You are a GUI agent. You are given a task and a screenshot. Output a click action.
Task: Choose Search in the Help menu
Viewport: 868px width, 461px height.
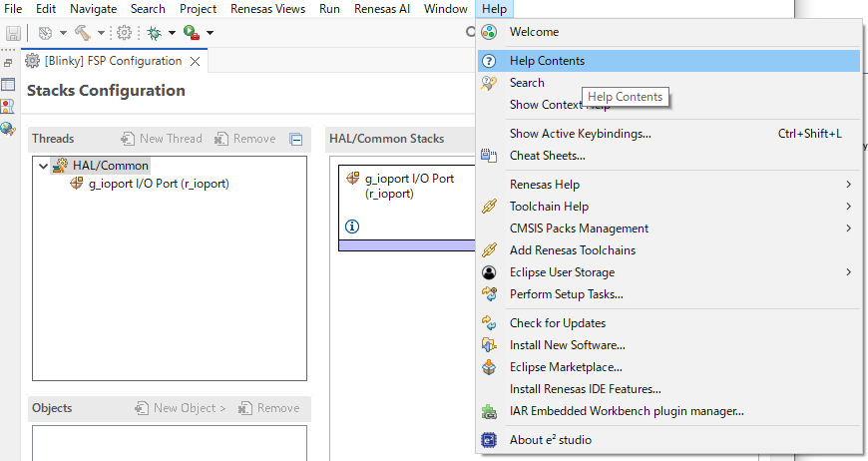tap(668, 83)
